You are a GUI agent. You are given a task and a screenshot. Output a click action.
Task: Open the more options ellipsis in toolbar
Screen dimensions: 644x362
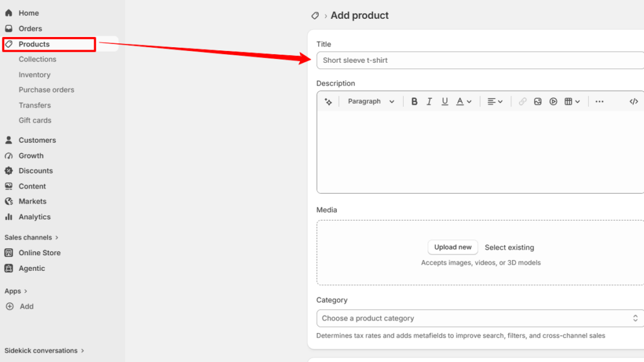(x=599, y=101)
